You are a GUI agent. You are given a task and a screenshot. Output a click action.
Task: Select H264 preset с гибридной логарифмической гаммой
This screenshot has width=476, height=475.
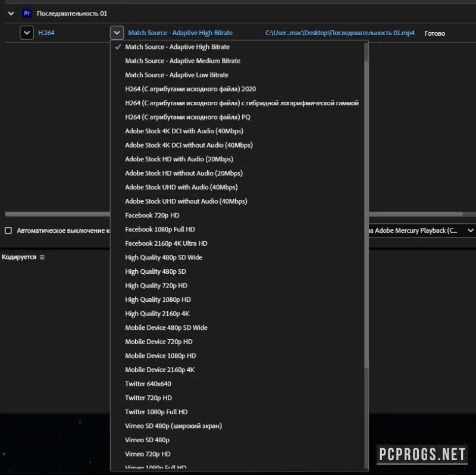(237, 103)
